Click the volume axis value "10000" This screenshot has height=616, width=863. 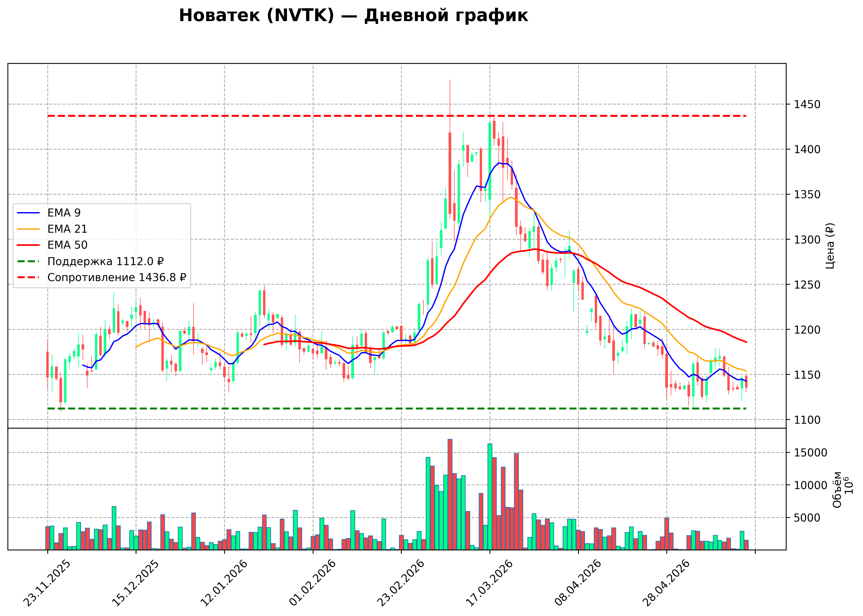point(811,485)
